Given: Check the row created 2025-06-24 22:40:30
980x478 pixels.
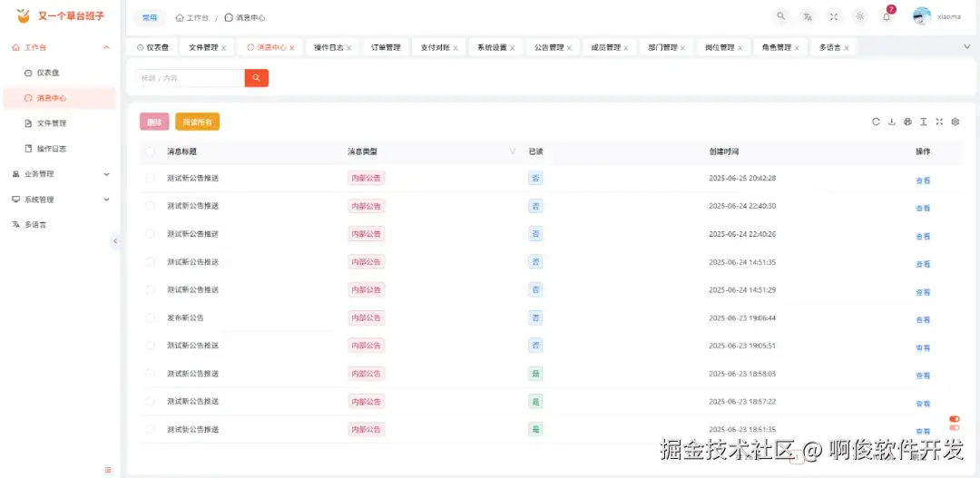Looking at the screenshot, I should tap(150, 206).
